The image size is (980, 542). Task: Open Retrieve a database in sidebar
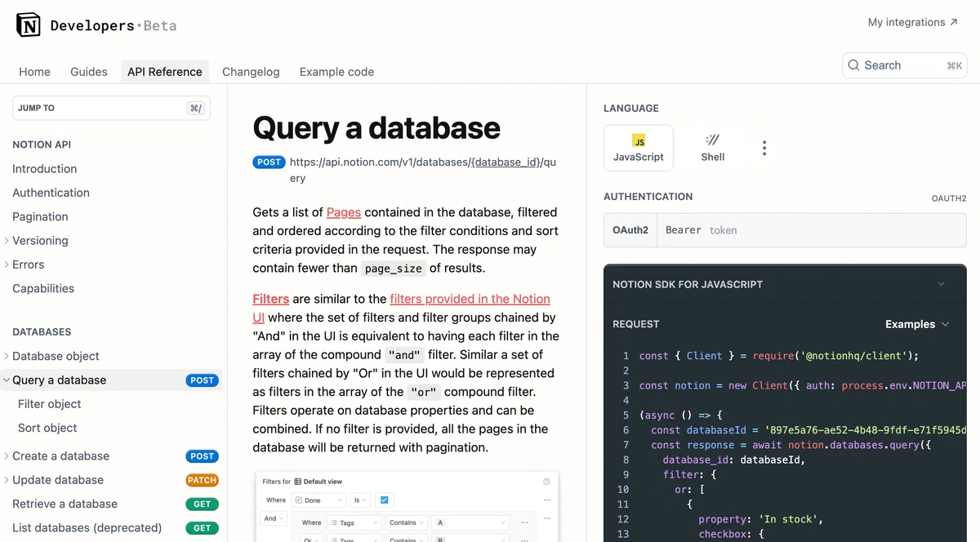[65, 504]
